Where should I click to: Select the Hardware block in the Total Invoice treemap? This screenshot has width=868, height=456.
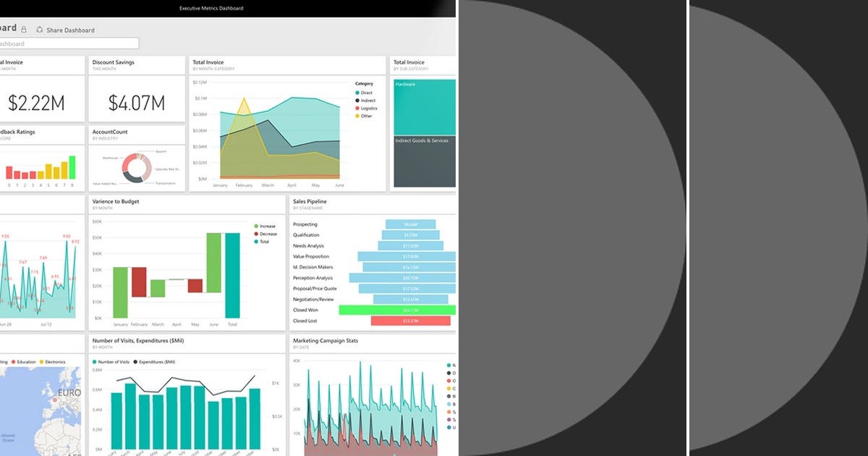pos(423,105)
